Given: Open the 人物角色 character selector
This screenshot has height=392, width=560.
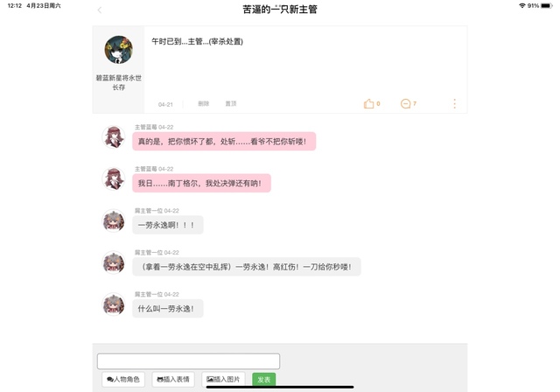Looking at the screenshot, I should (x=123, y=379).
